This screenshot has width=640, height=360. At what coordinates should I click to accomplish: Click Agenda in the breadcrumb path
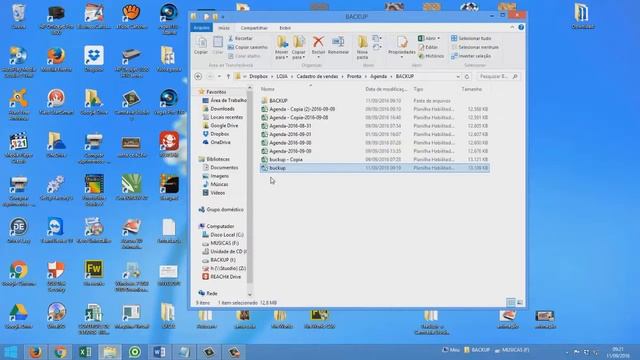378,76
